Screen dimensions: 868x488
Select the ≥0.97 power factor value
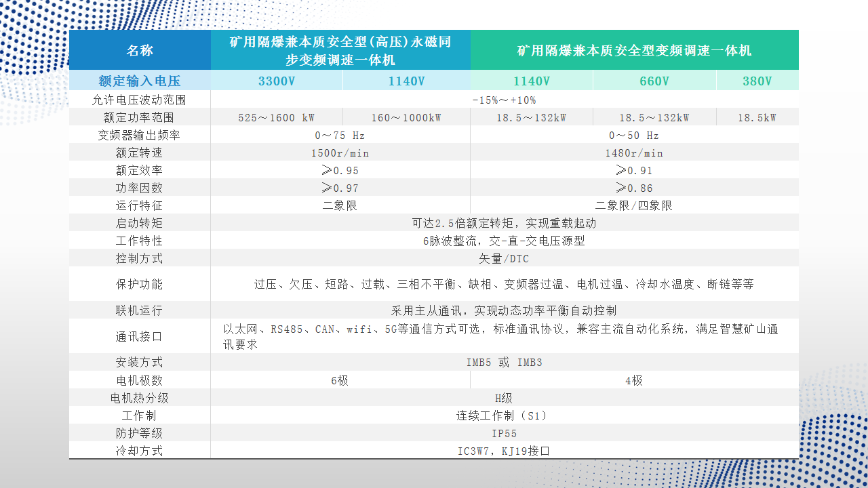[340, 188]
